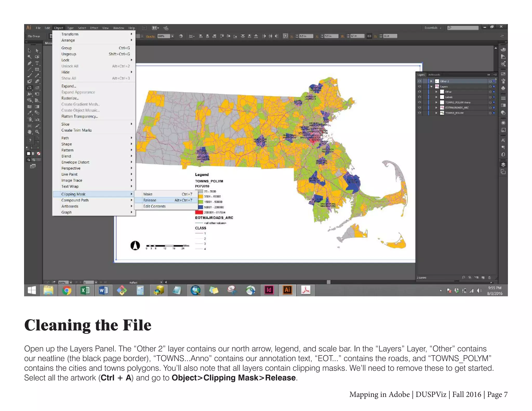The height and width of the screenshot is (411, 532).
Task: Open Excel from the Windows taskbar
Action: click(x=85, y=290)
